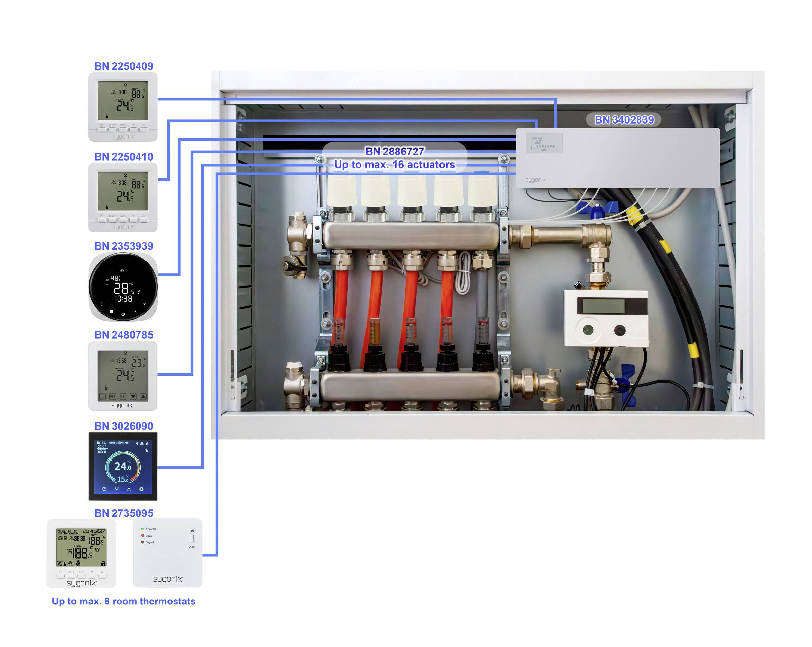Flip the ON/OFF switch on the receiver
The image size is (812, 647).
pos(192,538)
